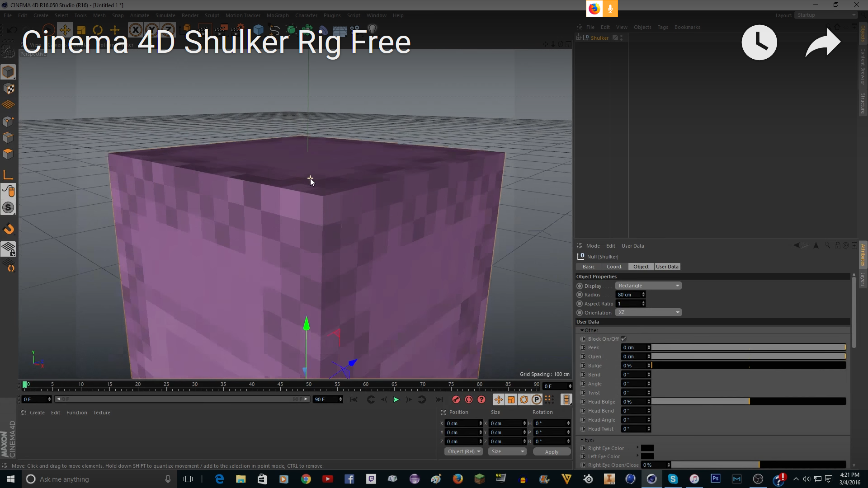Toggle Scale keyframe recording icon

pyautogui.click(x=511, y=399)
